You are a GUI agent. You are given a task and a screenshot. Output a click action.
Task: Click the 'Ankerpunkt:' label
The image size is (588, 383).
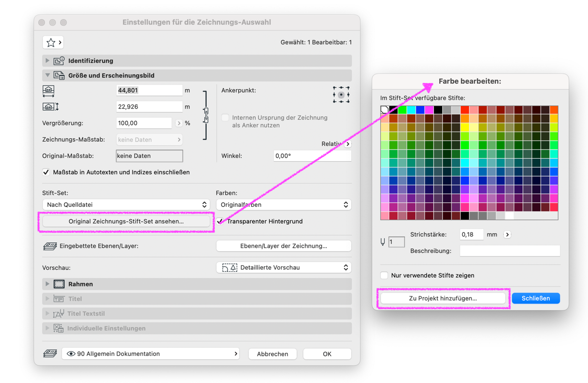pos(239,91)
